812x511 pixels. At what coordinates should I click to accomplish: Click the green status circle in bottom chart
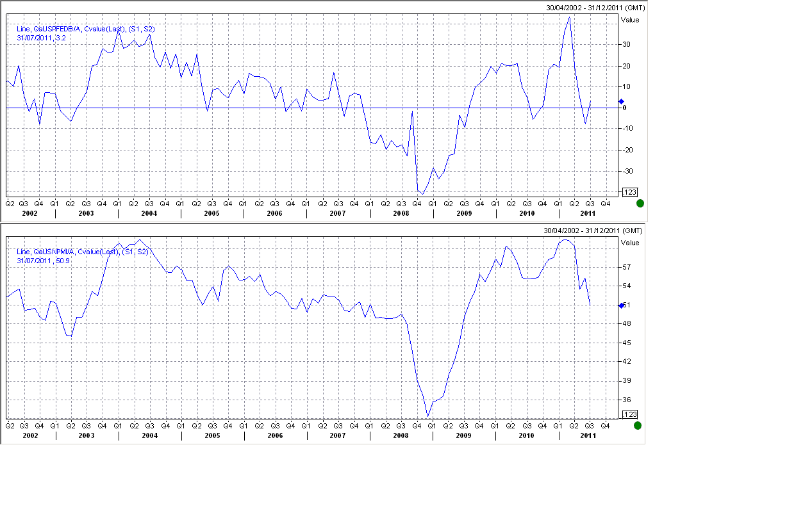click(x=638, y=425)
